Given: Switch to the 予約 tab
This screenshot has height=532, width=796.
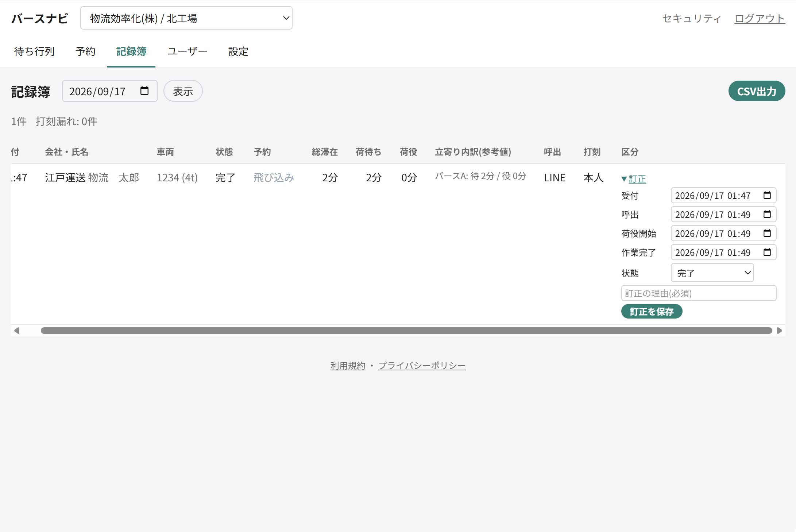Looking at the screenshot, I should coord(85,51).
